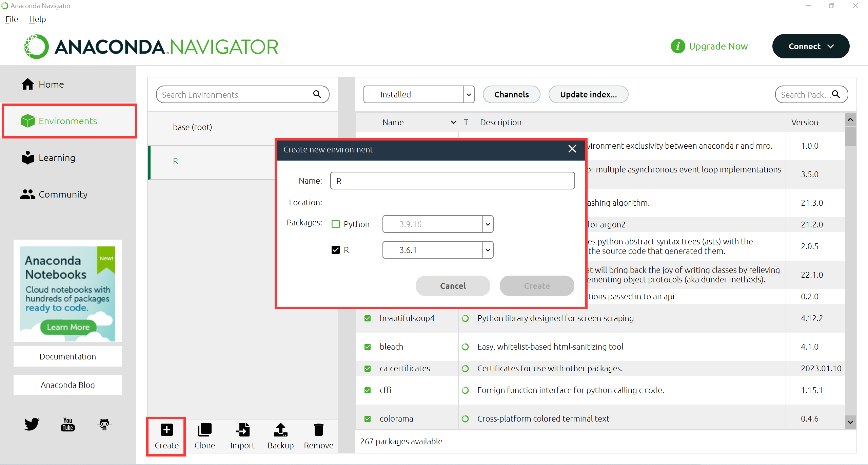The height and width of the screenshot is (465, 868).
Task: Click the Remove environment trash icon
Action: coord(318,430)
